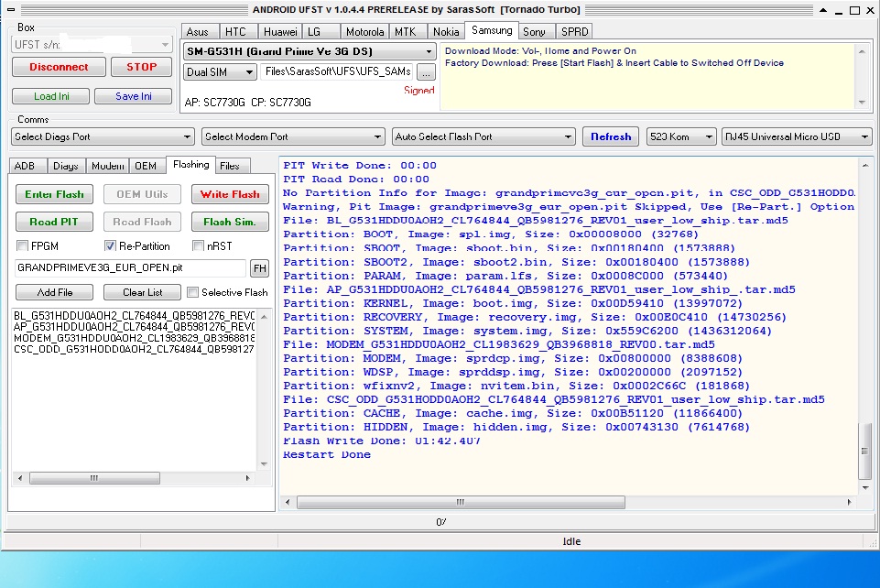
Task: Click left arrow of file list horizontal scrollbar
Action: click(20, 478)
